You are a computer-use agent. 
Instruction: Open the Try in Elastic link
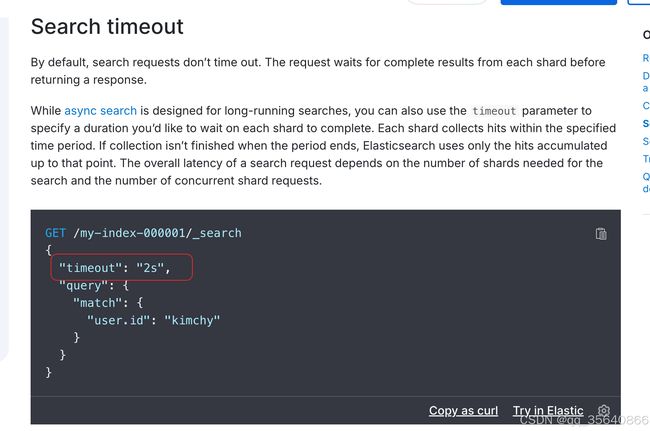click(x=548, y=411)
